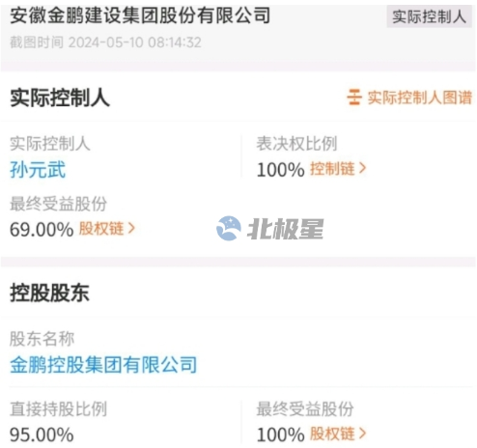Click the 100% 表决权比例 value
This screenshot has height=448, width=477.
[x=281, y=170]
